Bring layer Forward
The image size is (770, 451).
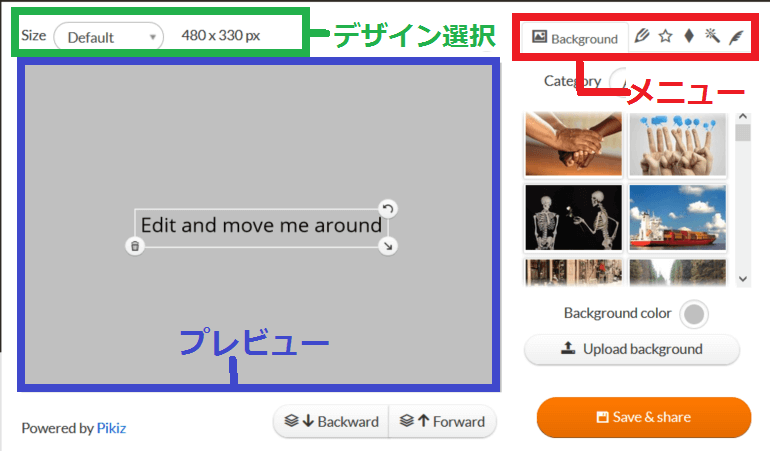point(442,422)
